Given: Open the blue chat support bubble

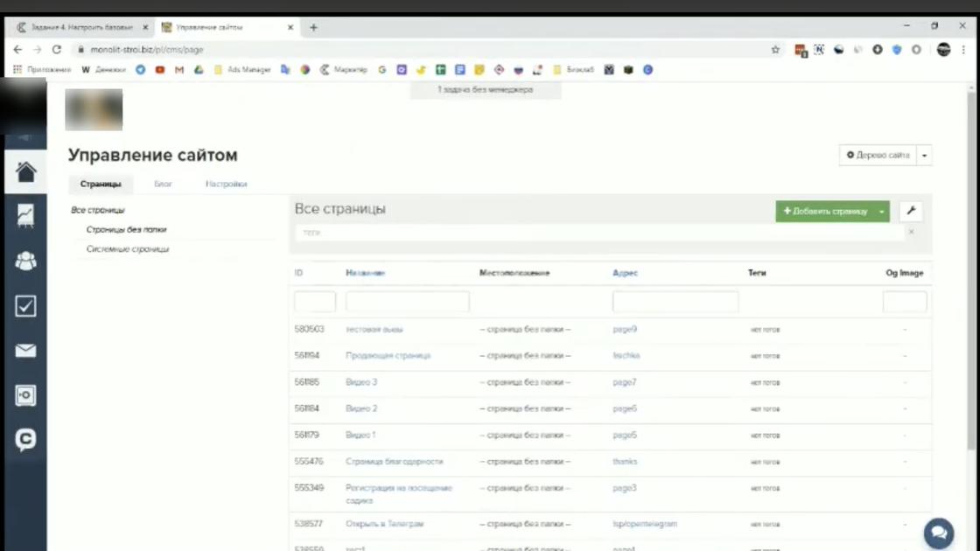Looking at the screenshot, I should 939,533.
